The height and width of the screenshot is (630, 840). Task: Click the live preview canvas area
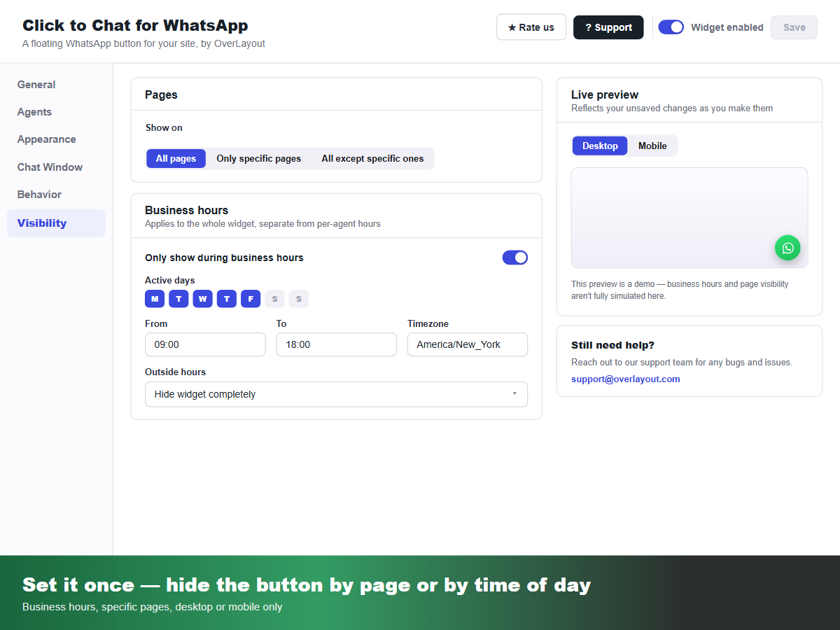(689, 218)
